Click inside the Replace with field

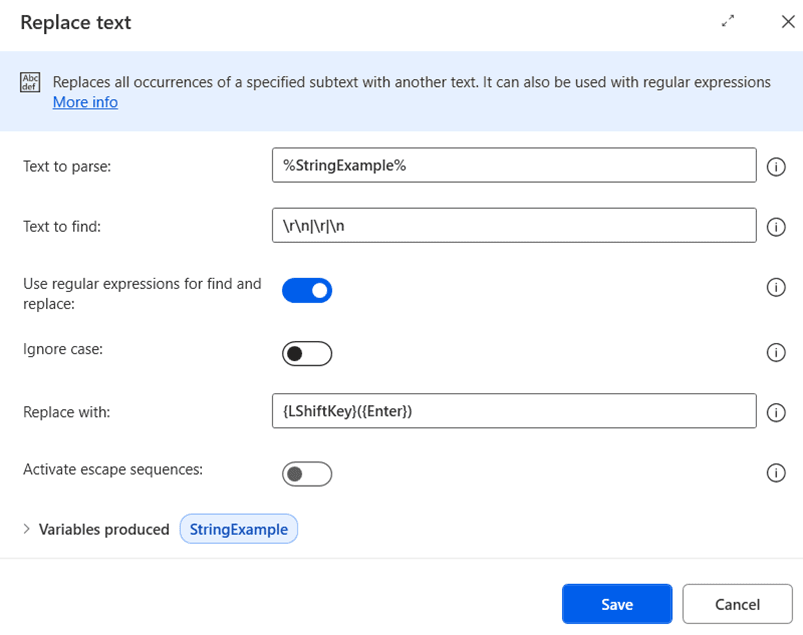pos(513,411)
